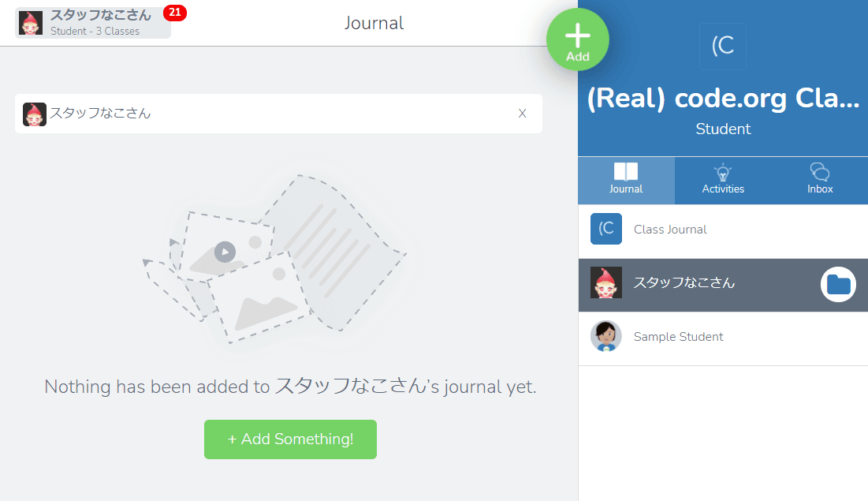Viewport: 868px width, 501px height.
Task: Click the Journal page title
Action: point(374,24)
